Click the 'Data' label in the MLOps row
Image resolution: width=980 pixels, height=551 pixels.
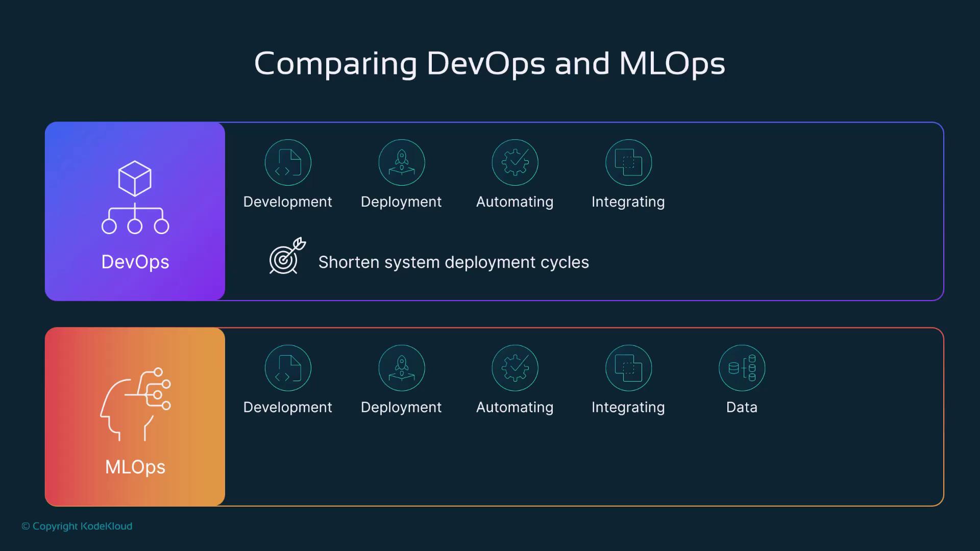pyautogui.click(x=742, y=407)
